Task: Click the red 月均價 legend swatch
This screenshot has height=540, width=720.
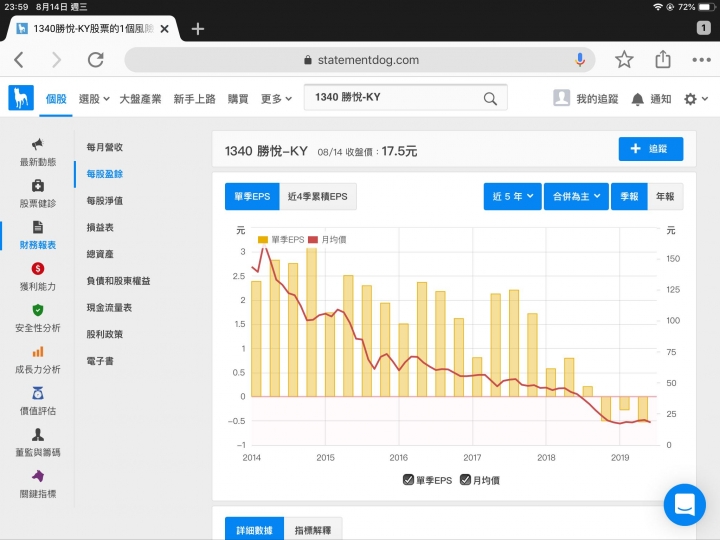Action: coord(313,240)
